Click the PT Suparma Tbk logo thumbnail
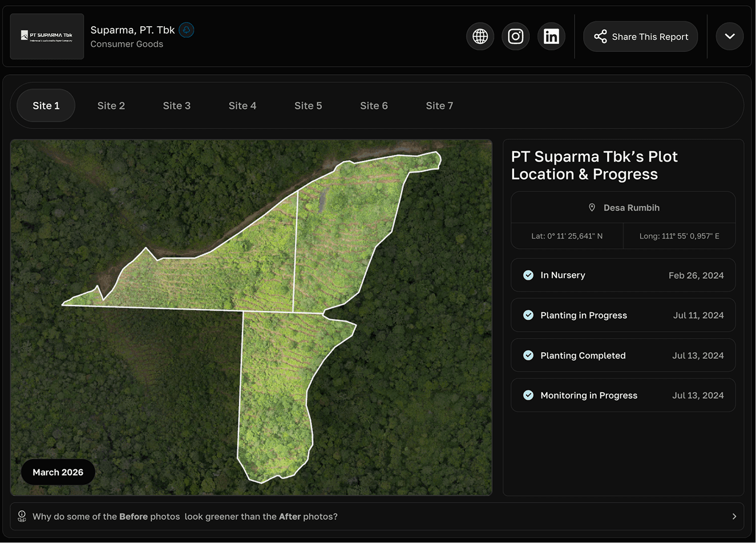 (x=47, y=37)
